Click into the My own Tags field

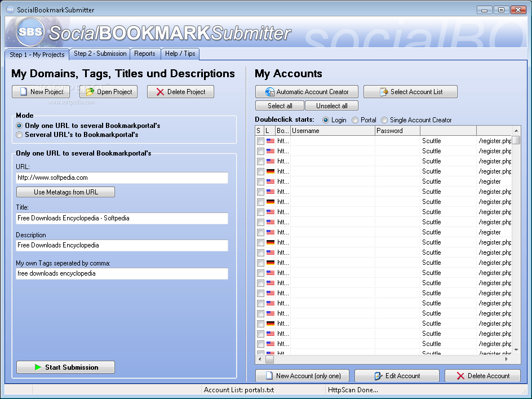(122, 273)
